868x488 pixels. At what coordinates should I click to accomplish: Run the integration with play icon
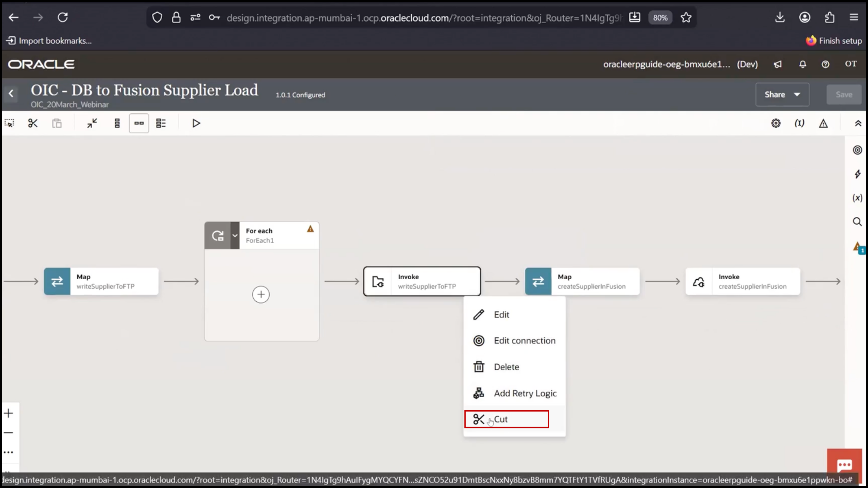tap(196, 123)
